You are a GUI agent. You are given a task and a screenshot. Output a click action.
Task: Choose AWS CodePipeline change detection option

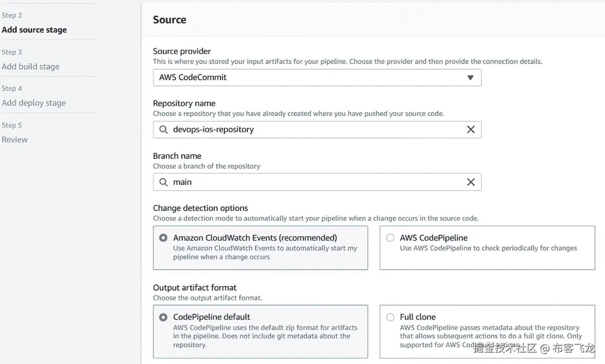tap(390, 238)
